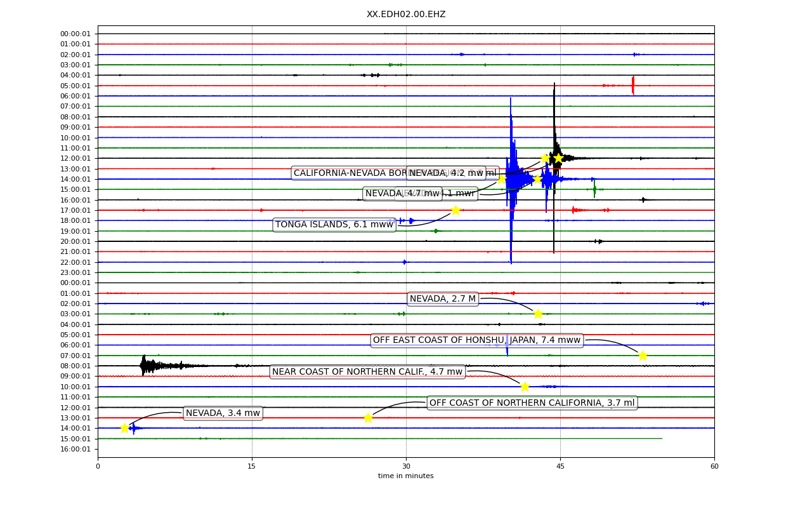Click the 15 tick on the x-axis

252,467
